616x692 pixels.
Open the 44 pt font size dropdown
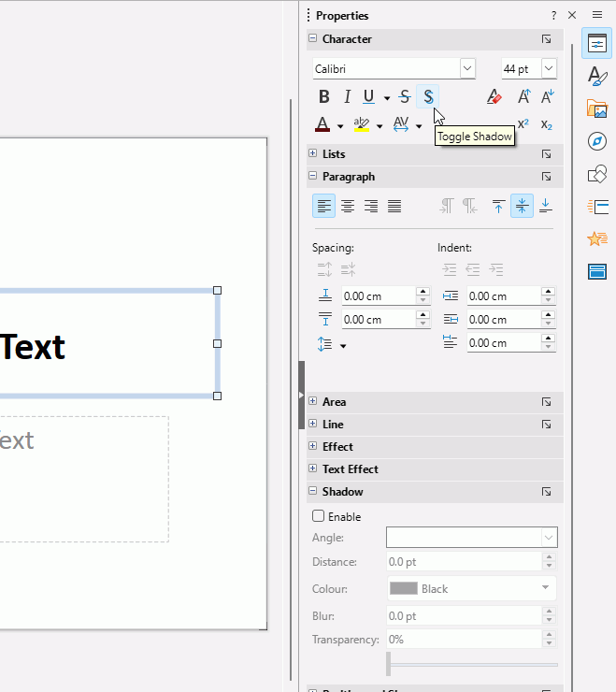(x=548, y=69)
